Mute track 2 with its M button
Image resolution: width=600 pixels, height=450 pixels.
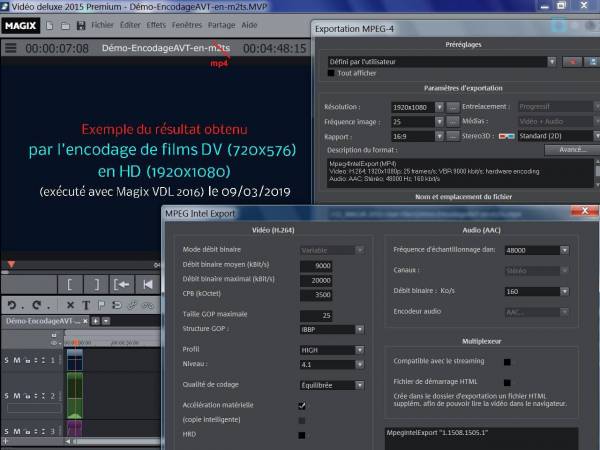tap(16, 395)
